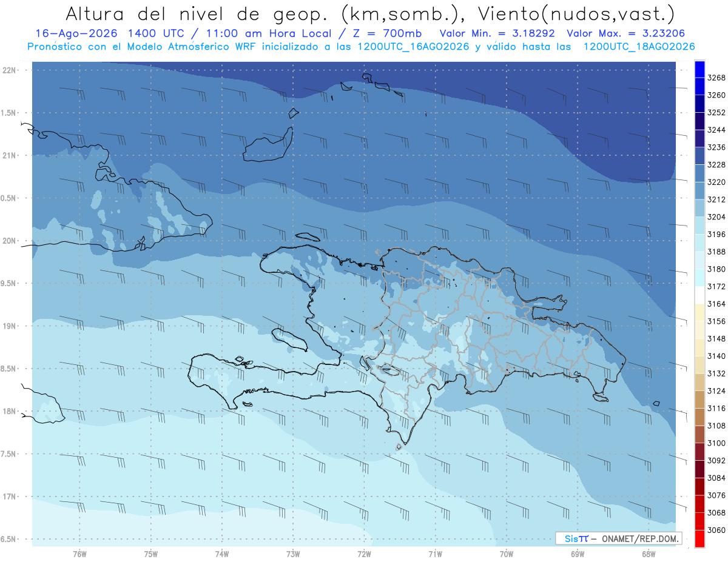This screenshot has width=728, height=562.
Task: Click the '3092' colorbar value
Action: 716,461
